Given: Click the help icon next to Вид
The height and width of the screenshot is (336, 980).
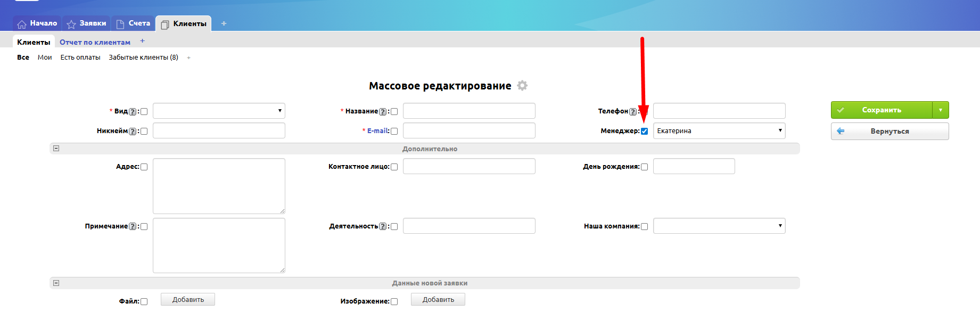Looking at the screenshot, I should 133,112.
